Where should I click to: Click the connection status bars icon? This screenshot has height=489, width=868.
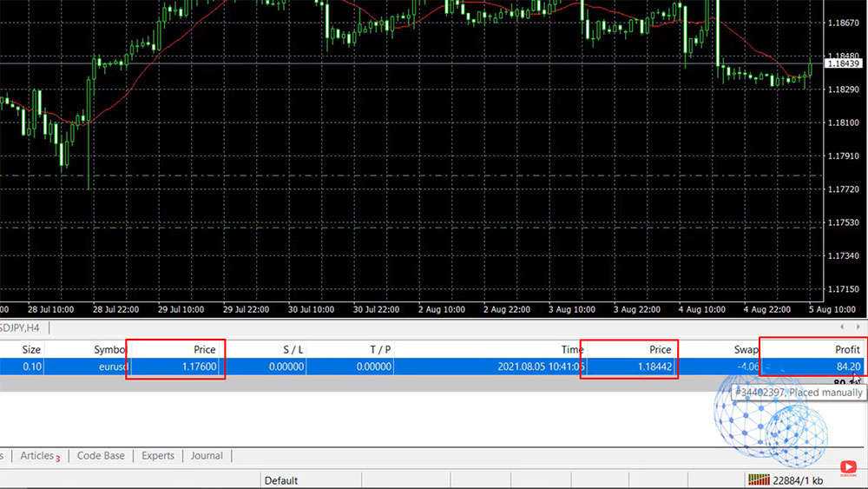pos(756,480)
